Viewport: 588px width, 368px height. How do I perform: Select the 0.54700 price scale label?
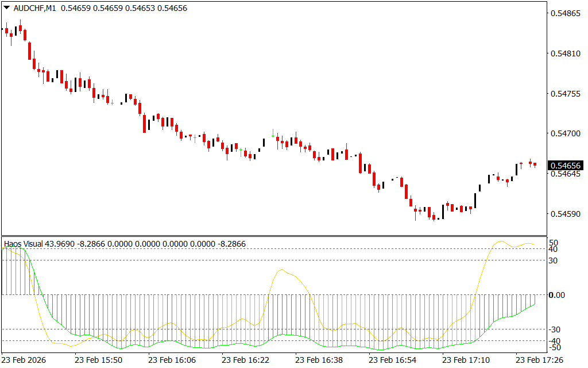[x=565, y=133]
